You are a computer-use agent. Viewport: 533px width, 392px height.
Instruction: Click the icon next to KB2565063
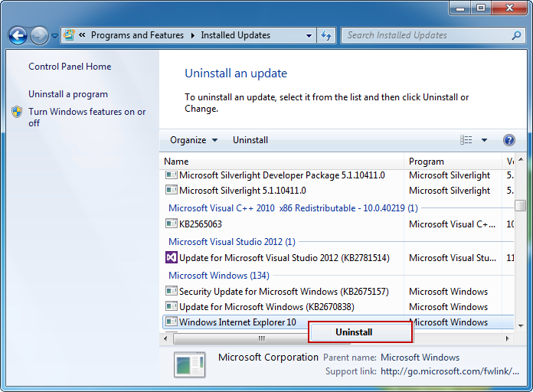[172, 224]
